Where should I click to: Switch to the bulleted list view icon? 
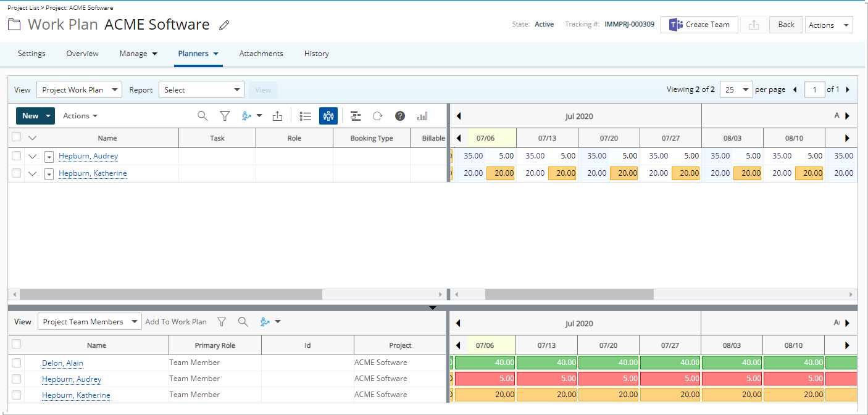pyautogui.click(x=305, y=116)
